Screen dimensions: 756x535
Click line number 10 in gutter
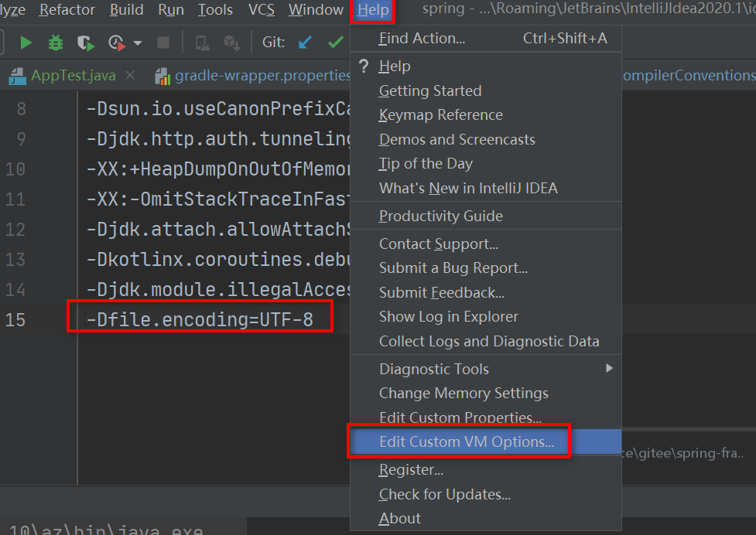pyautogui.click(x=15, y=169)
